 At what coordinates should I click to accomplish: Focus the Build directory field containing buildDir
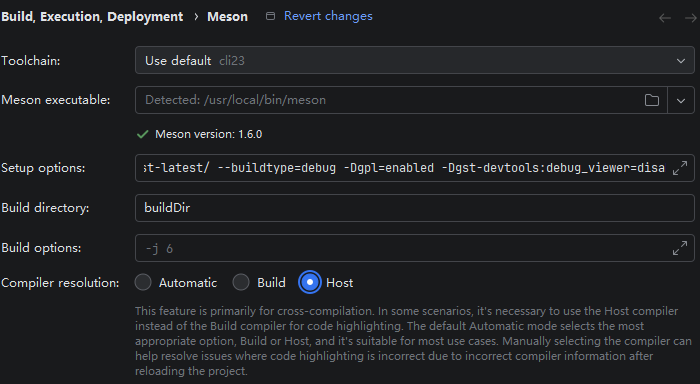tap(415, 208)
